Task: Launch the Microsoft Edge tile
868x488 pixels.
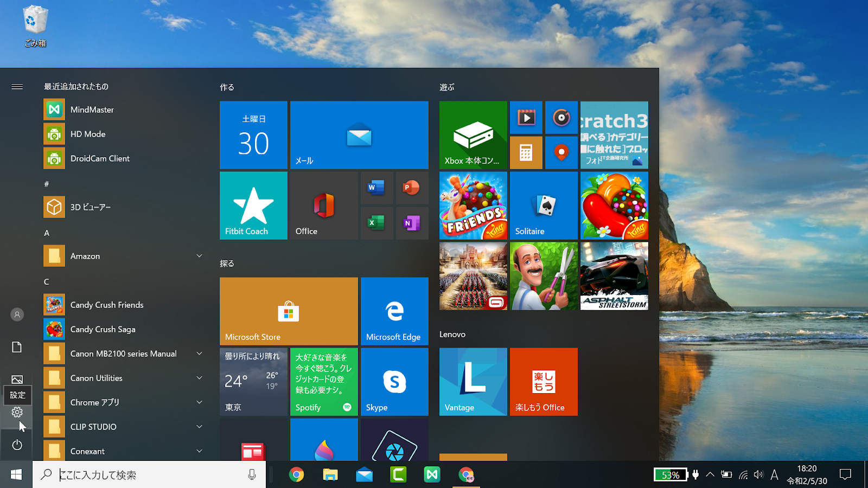Action: click(x=394, y=311)
